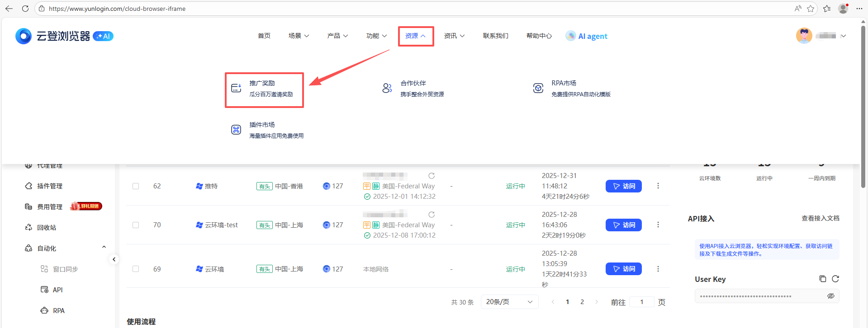The width and height of the screenshot is (868, 328).
Task: Click 美国-Federal Way text in row 70
Action: click(408, 225)
